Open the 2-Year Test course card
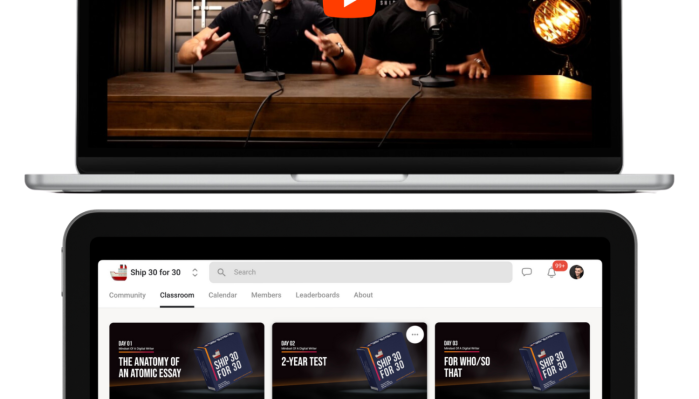 coord(350,361)
